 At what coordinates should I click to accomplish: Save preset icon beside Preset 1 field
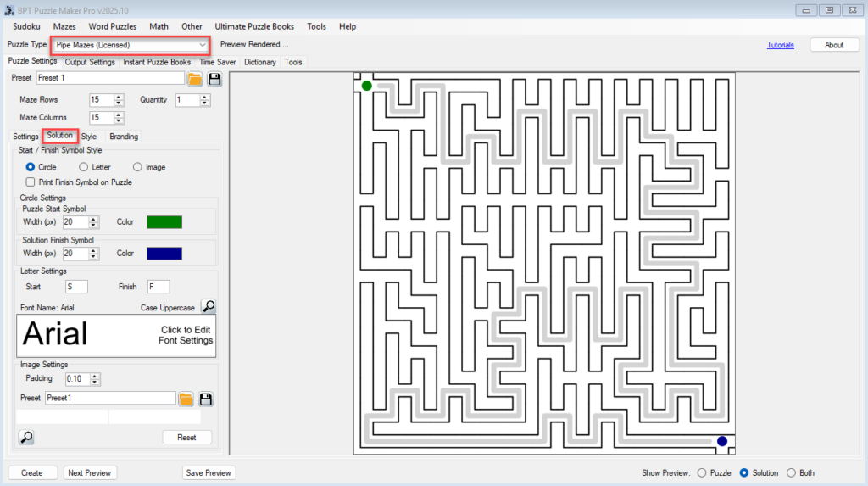pos(214,79)
